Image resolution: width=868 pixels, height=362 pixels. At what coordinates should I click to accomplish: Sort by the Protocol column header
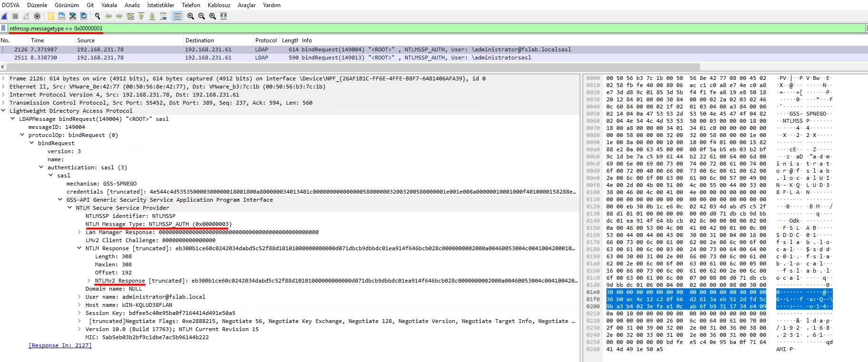(x=266, y=40)
